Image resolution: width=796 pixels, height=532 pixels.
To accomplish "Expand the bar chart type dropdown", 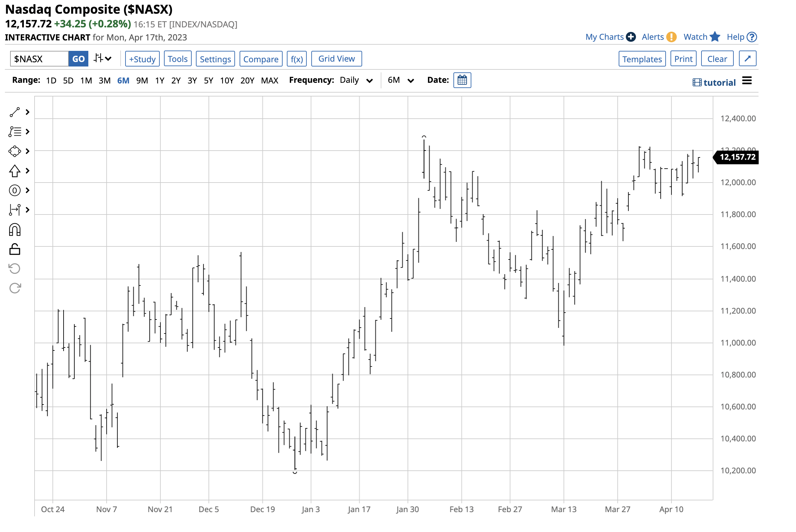I will coord(102,59).
